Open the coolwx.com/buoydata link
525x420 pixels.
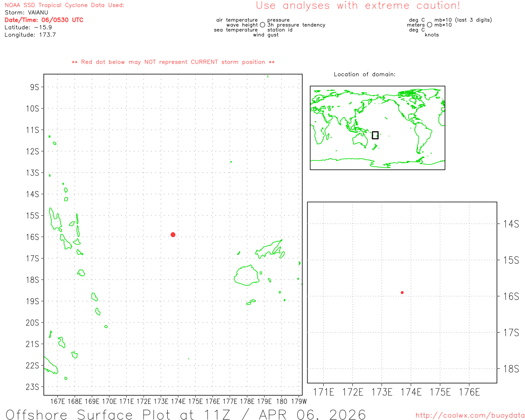[470, 415]
